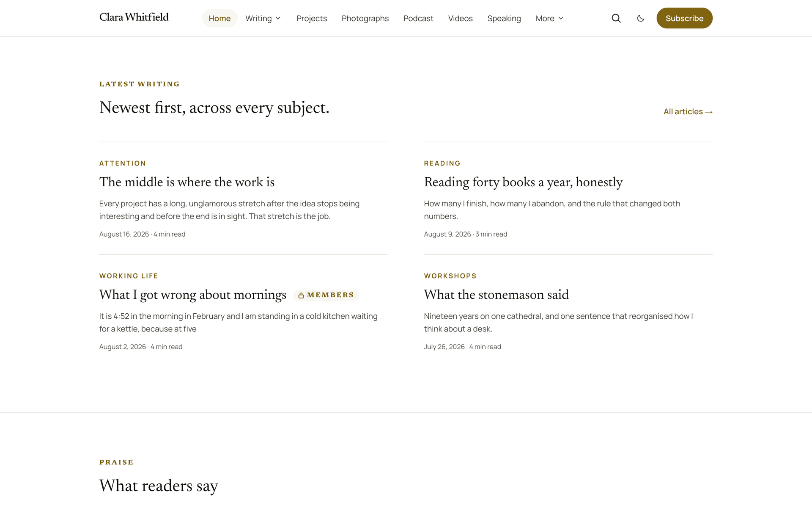
Task: Click the August 2, 2026 date line
Action: pos(141,347)
